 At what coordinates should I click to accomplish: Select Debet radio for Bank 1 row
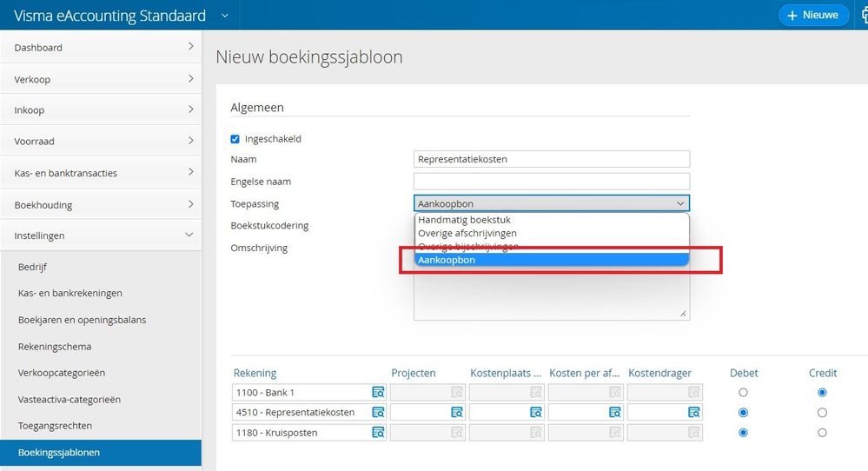pyautogui.click(x=743, y=393)
